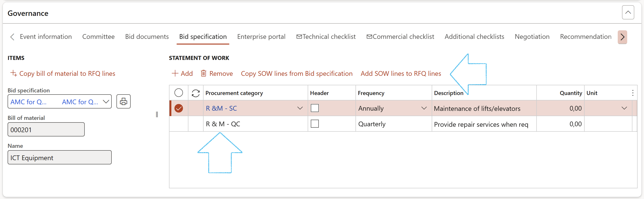The width and height of the screenshot is (644, 199).
Task: Click the print bid specification icon
Action: coord(124,101)
